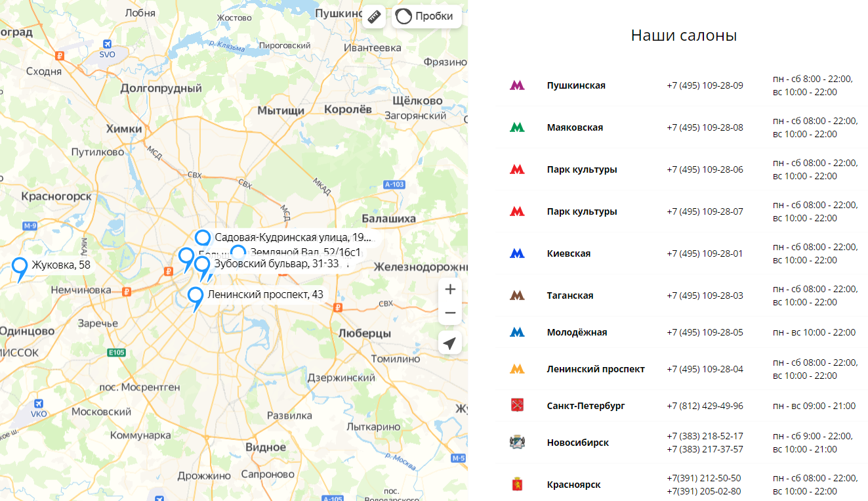Click metro icon in the 109-28-06 row
This screenshot has height=501, width=868.
click(x=517, y=169)
